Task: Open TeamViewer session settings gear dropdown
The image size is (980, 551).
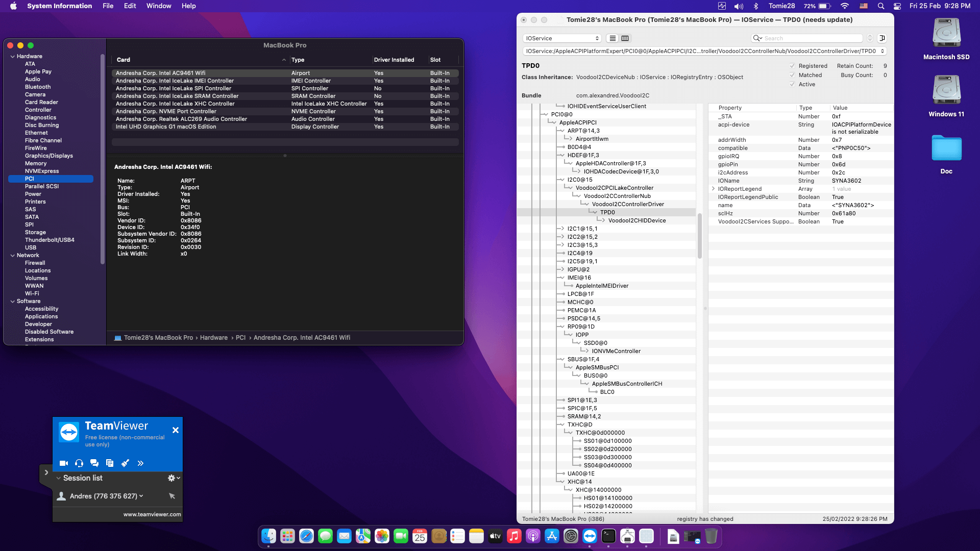Action: pos(174,478)
